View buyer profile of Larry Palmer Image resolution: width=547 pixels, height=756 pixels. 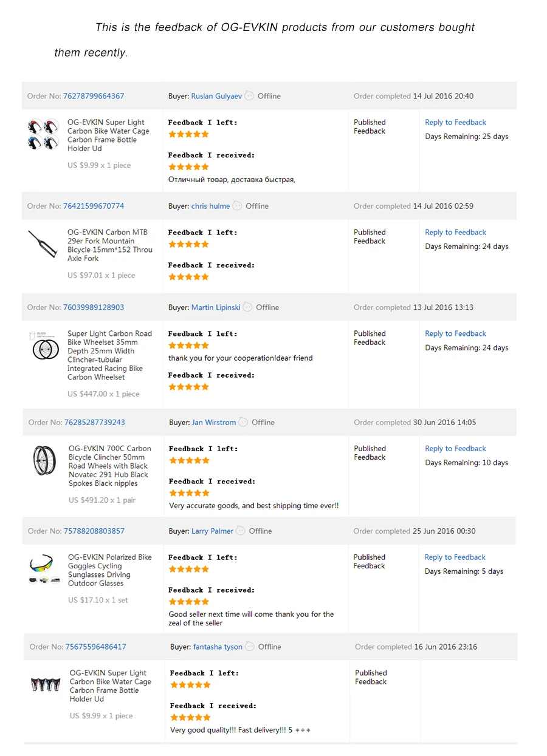(212, 531)
